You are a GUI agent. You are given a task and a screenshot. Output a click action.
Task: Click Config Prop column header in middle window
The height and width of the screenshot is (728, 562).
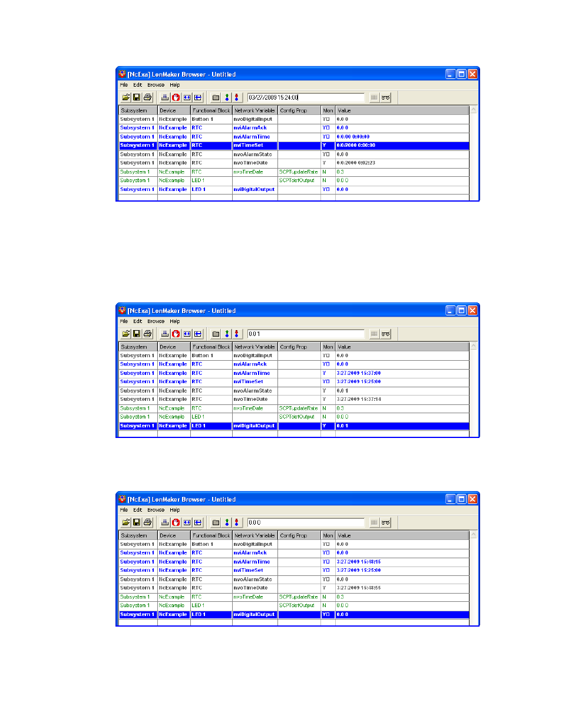[299, 347]
